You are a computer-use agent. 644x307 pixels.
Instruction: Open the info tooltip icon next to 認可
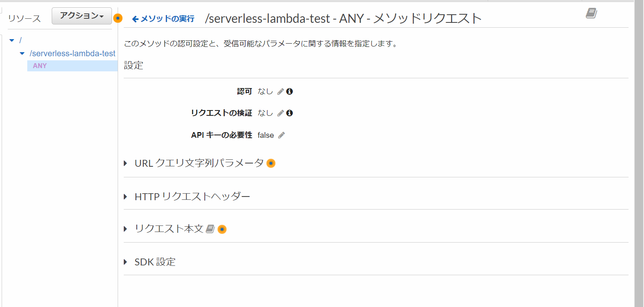[x=289, y=91]
